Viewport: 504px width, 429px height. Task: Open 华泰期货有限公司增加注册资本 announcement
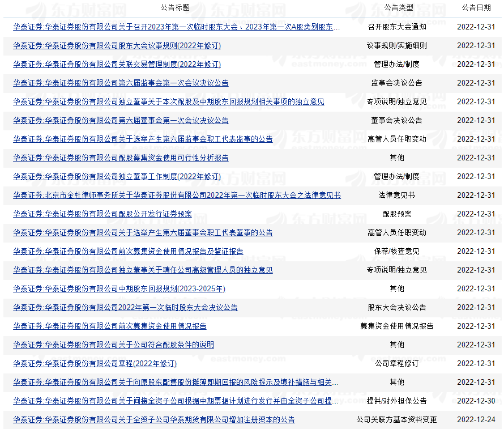point(154,419)
